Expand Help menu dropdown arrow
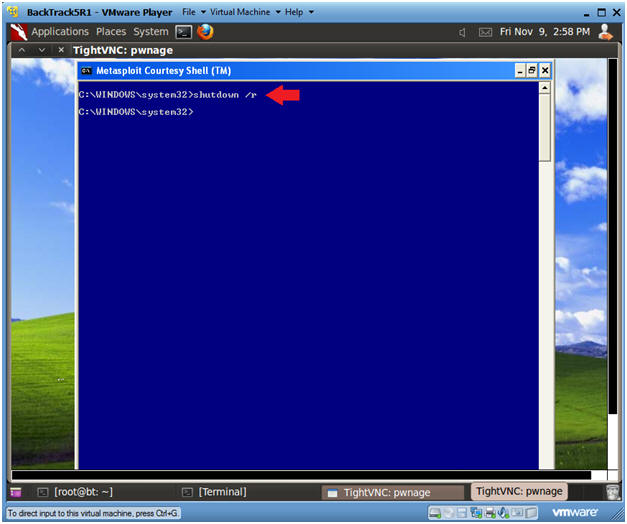Viewport: 627px width, 524px height. coord(311,12)
